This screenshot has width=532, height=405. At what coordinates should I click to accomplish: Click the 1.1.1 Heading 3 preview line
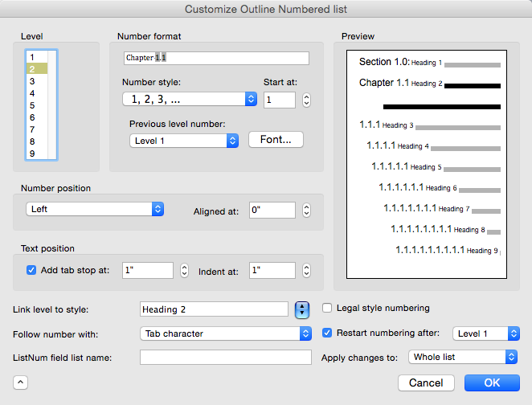click(x=429, y=125)
